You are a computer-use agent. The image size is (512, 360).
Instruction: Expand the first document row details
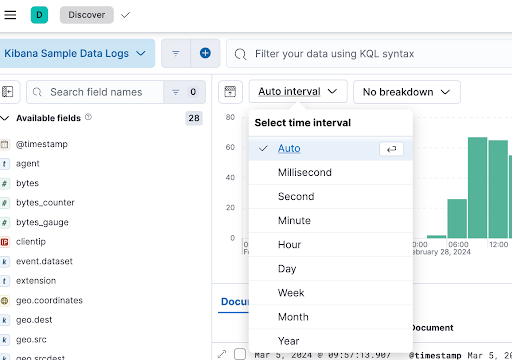pos(222,354)
